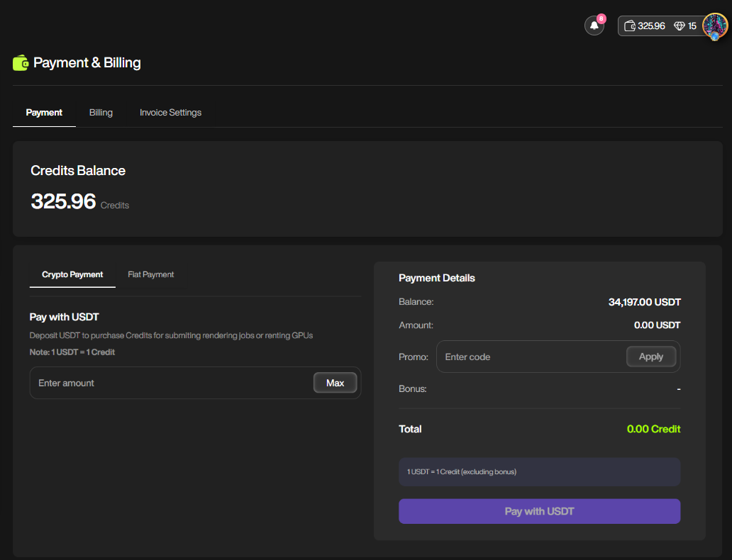Viewport: 732px width, 560px height.
Task: Open the user profile avatar
Action: 715,26
